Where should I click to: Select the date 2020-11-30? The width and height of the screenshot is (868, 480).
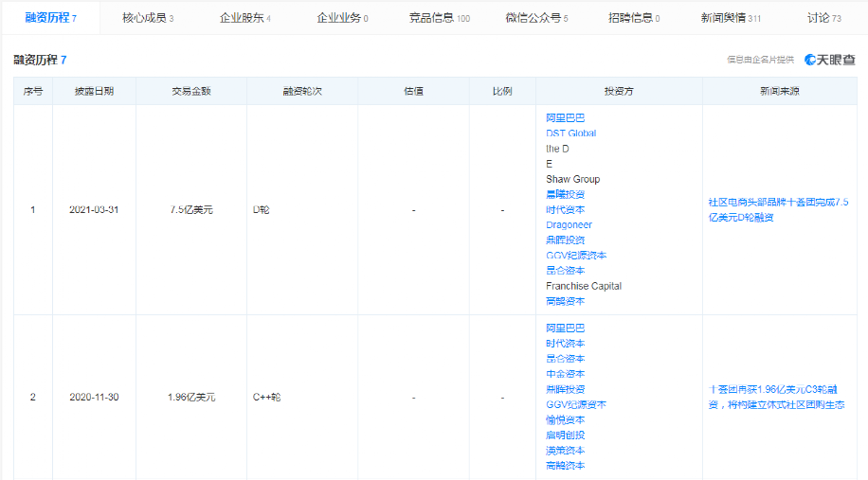coord(94,397)
